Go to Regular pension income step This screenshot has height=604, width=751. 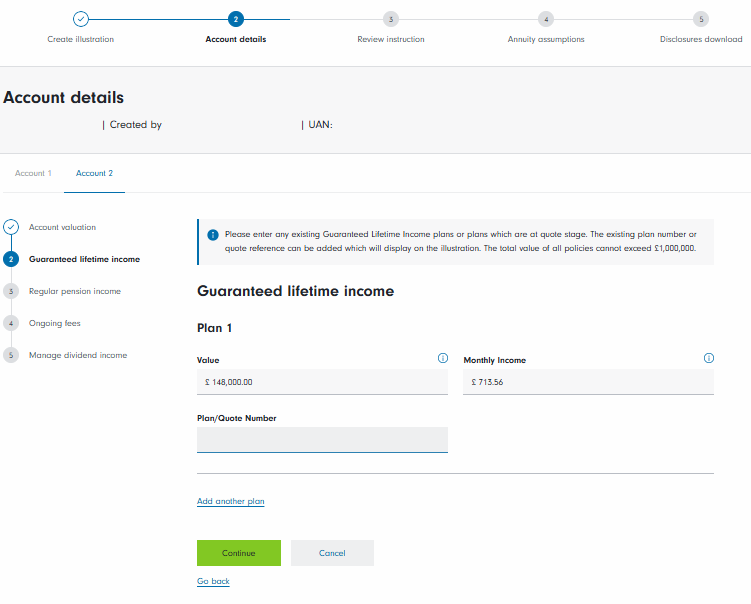click(74, 291)
